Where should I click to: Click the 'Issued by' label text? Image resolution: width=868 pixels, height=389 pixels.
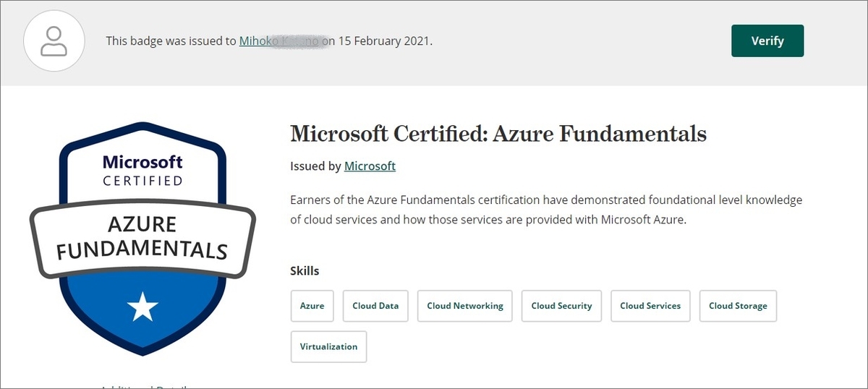point(315,166)
